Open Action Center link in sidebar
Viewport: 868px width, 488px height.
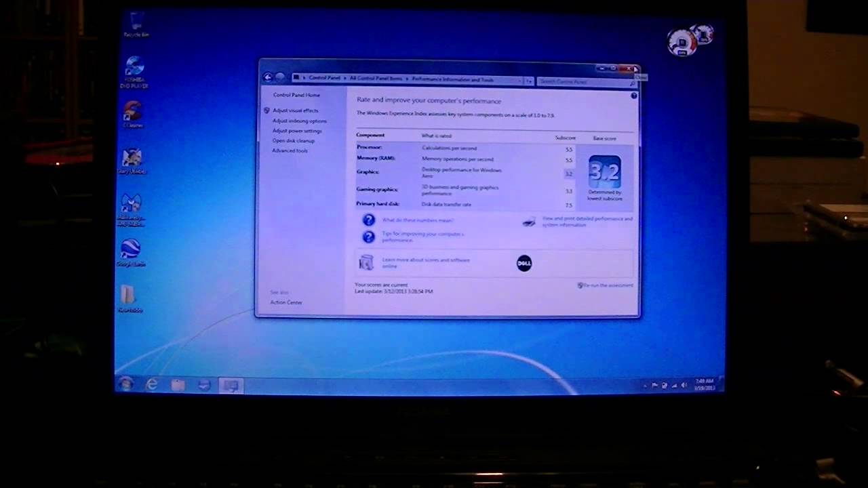click(x=286, y=302)
